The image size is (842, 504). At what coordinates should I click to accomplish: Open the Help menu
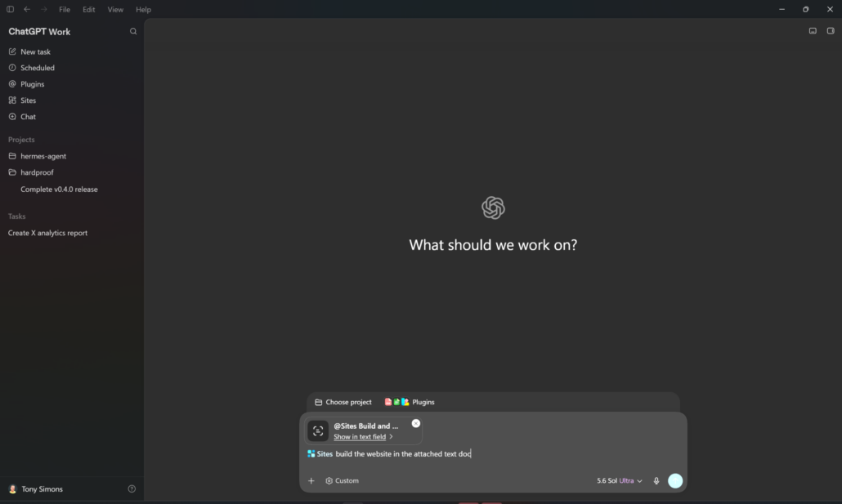143,9
